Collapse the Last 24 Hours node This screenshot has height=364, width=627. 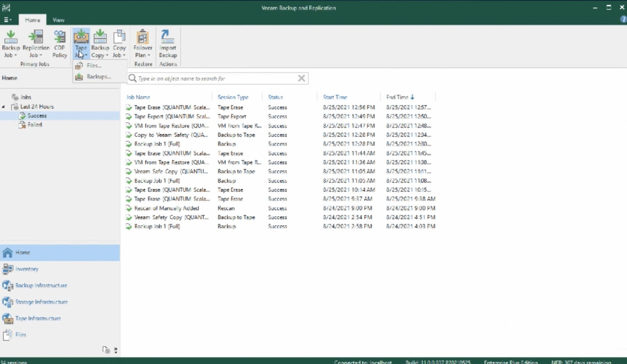click(3, 107)
